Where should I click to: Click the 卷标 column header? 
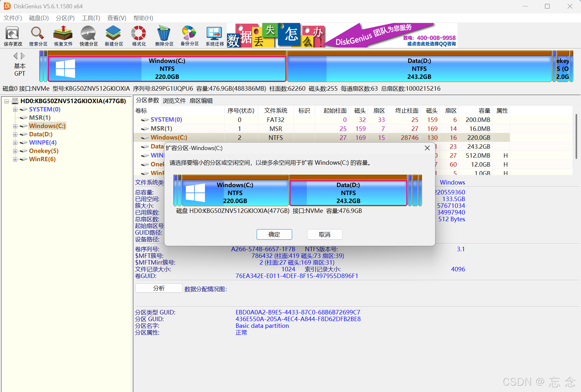(x=179, y=110)
